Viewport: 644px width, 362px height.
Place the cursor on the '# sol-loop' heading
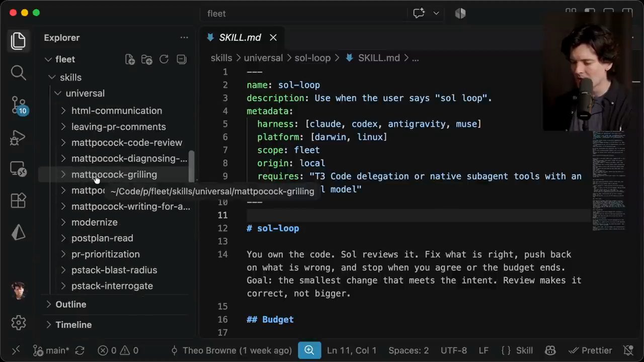273,228
